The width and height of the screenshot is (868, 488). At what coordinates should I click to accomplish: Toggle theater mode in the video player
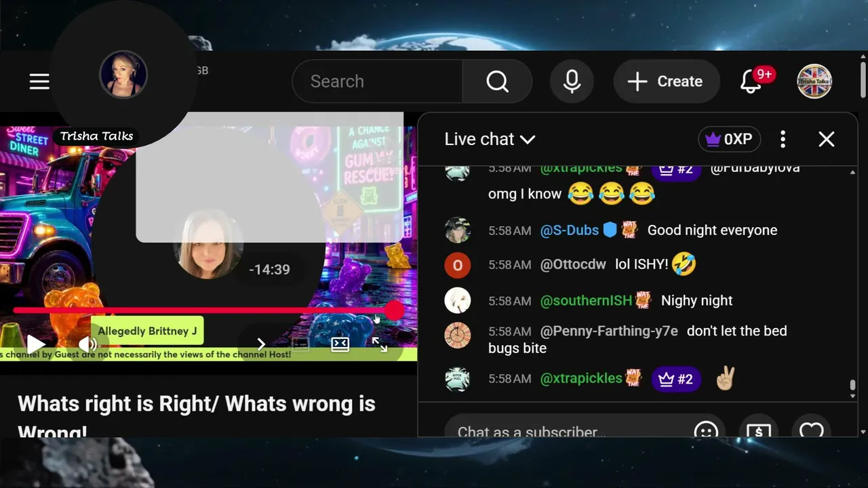[340, 344]
